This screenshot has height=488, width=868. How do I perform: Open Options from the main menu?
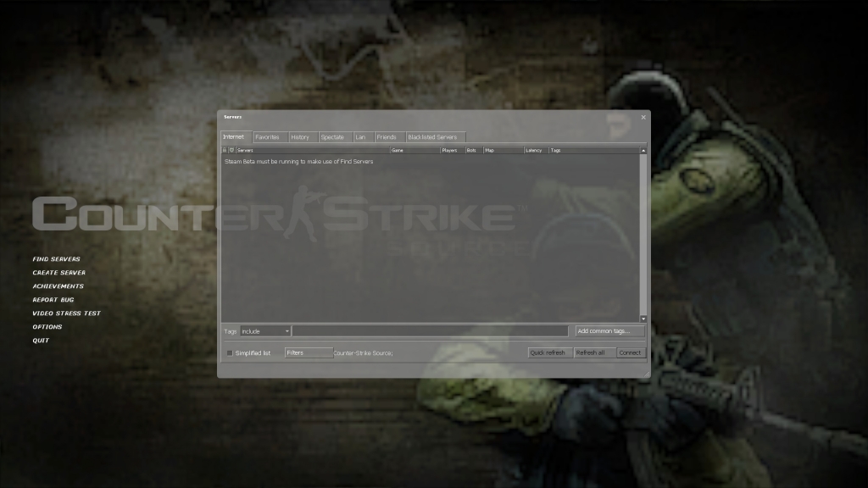point(47,327)
